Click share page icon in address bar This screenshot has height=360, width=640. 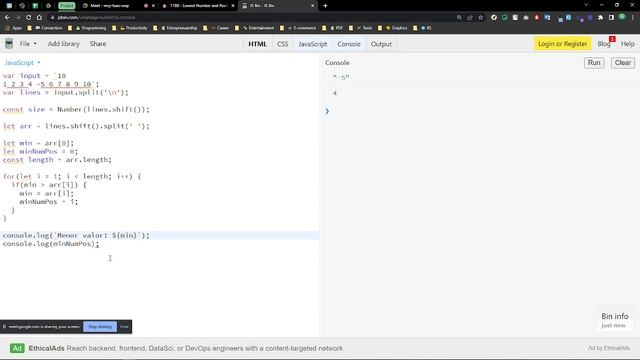click(470, 18)
